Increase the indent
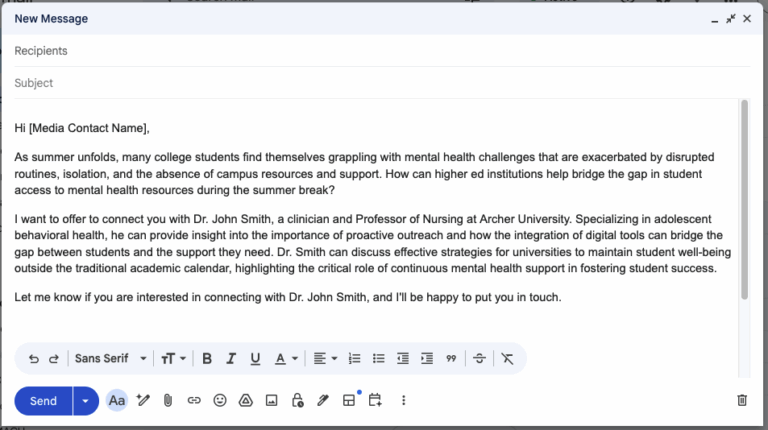This screenshot has height=430, width=768. click(x=427, y=358)
